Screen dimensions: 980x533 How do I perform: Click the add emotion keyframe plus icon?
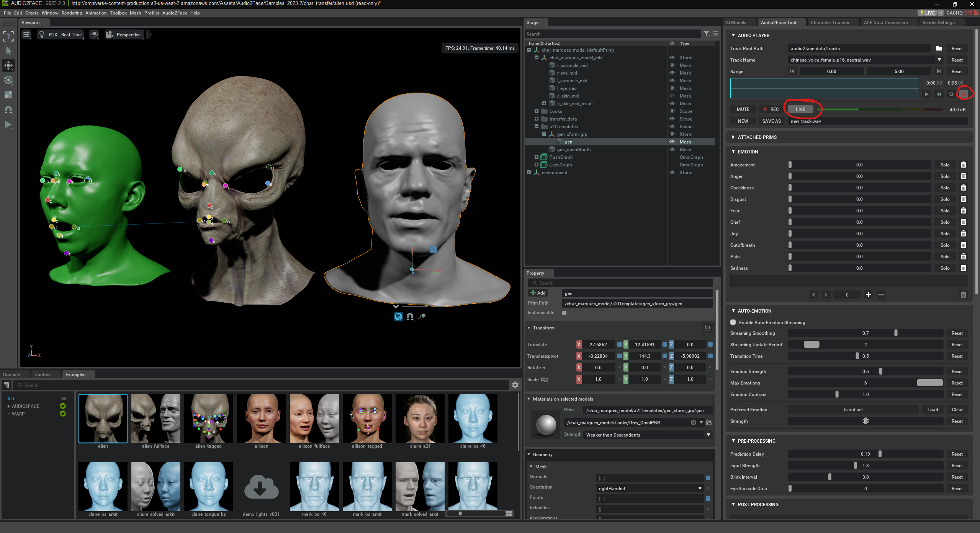[x=868, y=295]
